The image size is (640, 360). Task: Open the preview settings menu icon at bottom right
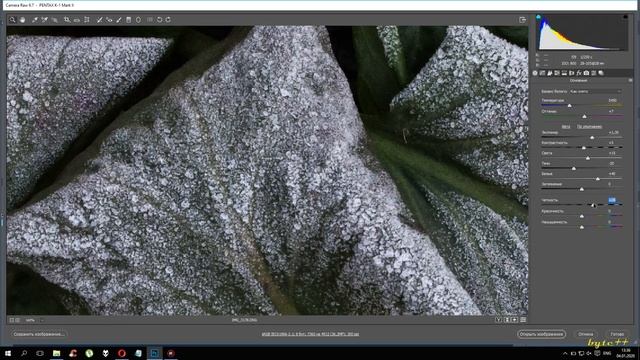click(523, 320)
